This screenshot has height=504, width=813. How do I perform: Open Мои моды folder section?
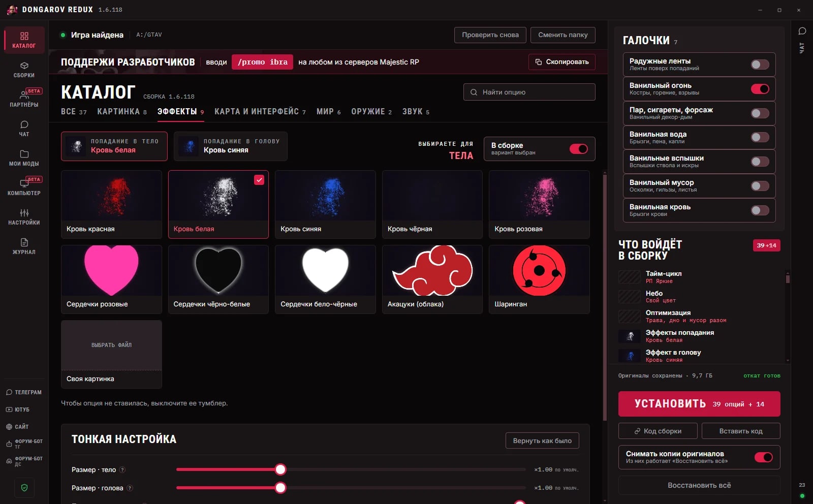tap(24, 158)
